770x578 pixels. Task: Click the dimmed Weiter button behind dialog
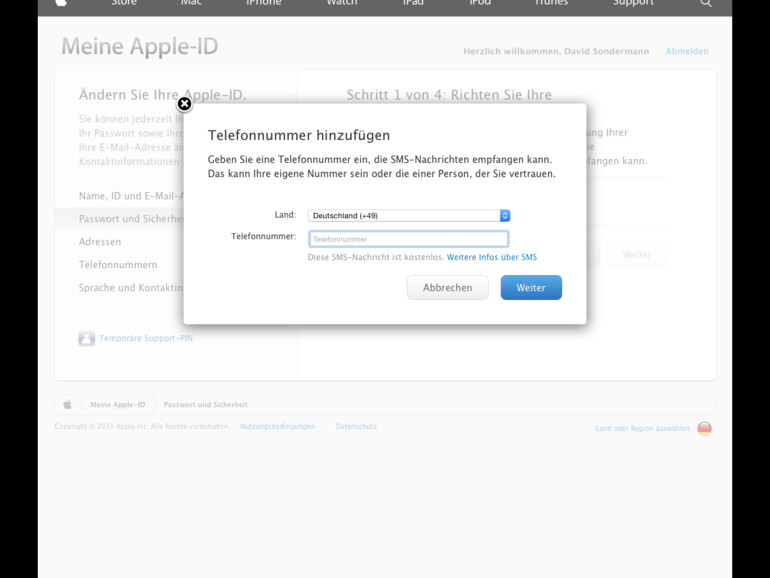tap(637, 254)
